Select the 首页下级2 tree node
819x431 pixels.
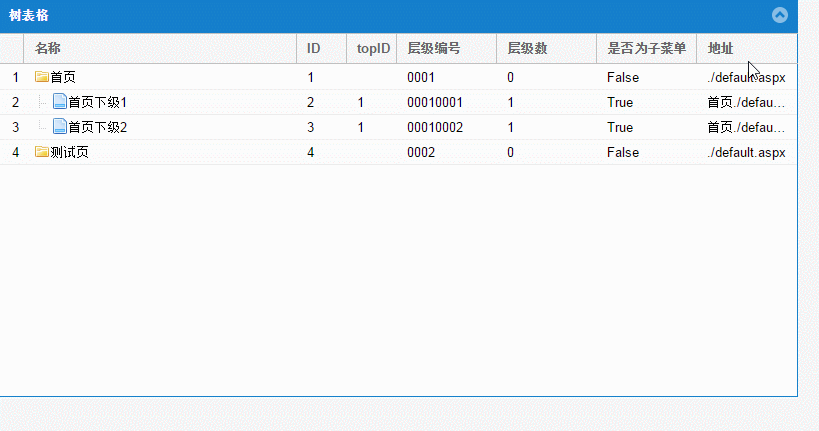98,127
